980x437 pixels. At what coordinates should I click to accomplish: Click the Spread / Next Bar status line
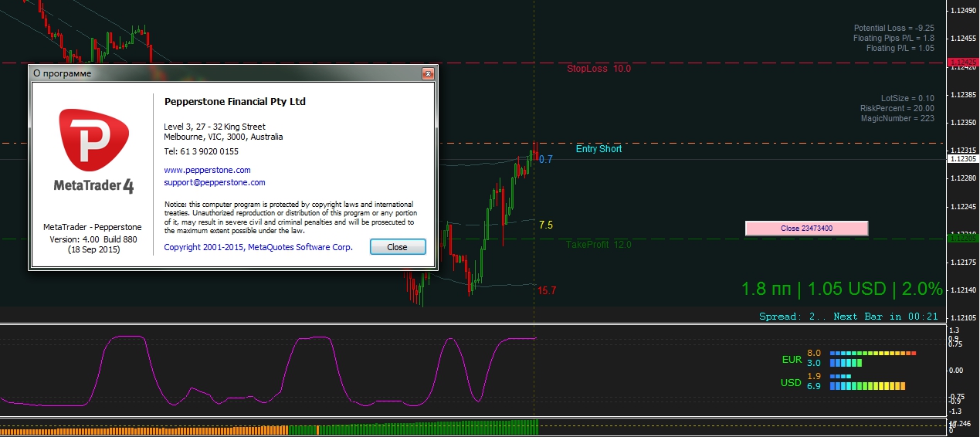pos(849,317)
